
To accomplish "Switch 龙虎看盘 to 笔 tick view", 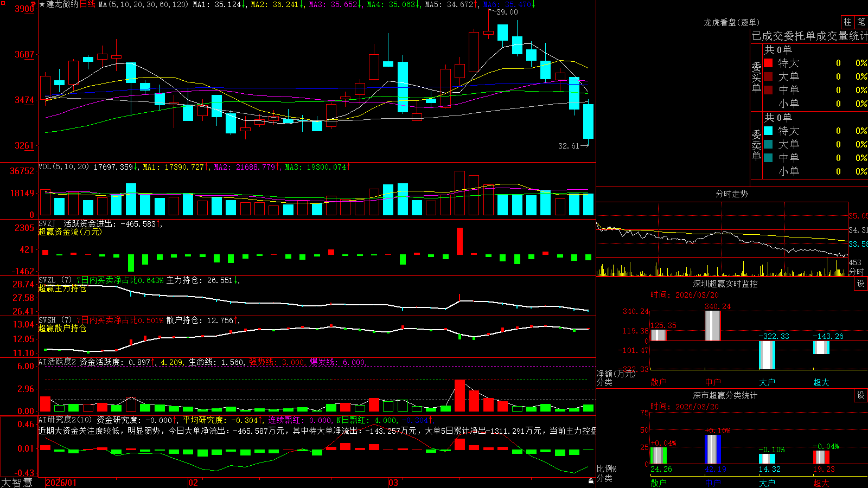I will click(861, 22).
